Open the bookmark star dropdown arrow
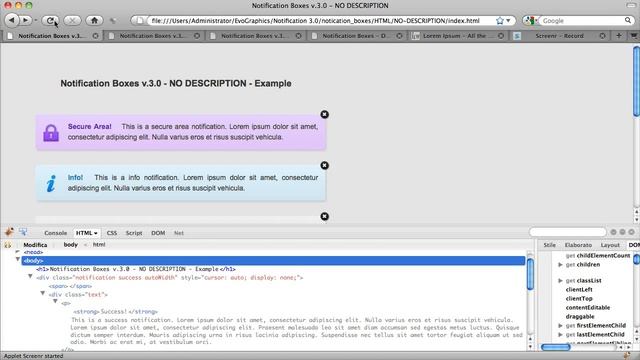Viewport: 640px width, 360px height. point(508,20)
